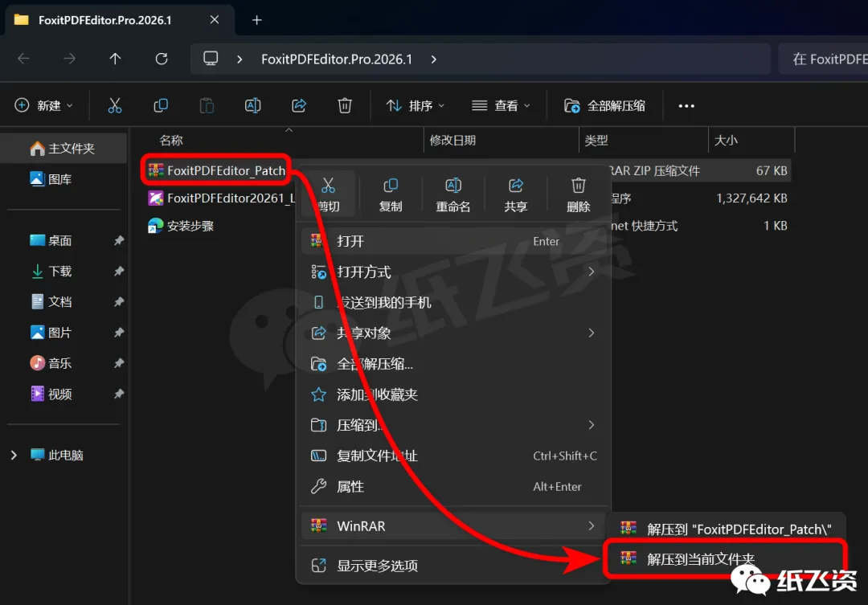Image resolution: width=868 pixels, height=605 pixels.
Task: Click 删除 in the context menu
Action: point(578,195)
